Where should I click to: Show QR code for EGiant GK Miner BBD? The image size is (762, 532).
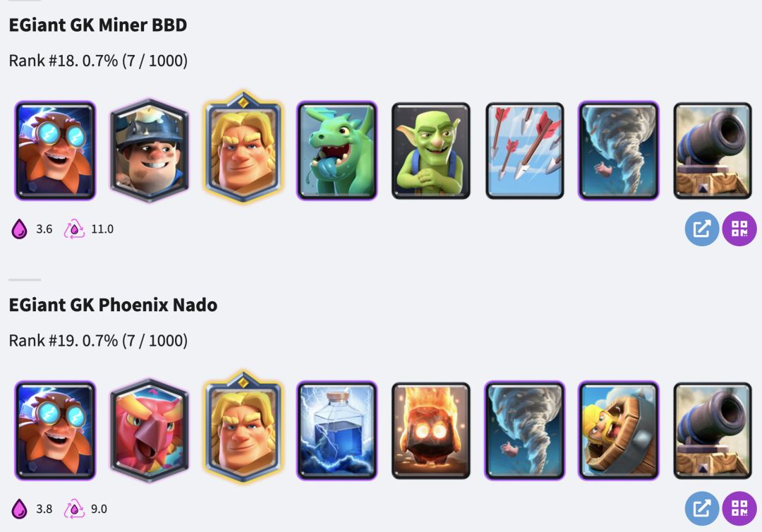point(739,229)
